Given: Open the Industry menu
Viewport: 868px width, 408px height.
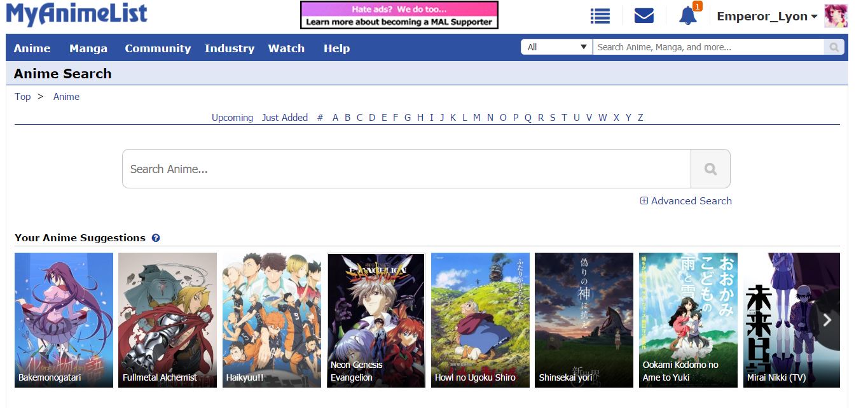Looking at the screenshot, I should 230,48.
